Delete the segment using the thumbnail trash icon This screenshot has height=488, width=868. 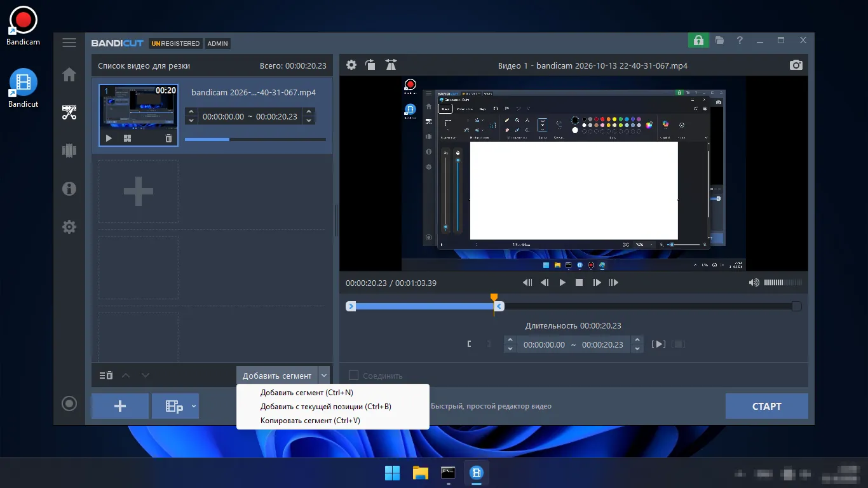click(x=168, y=138)
